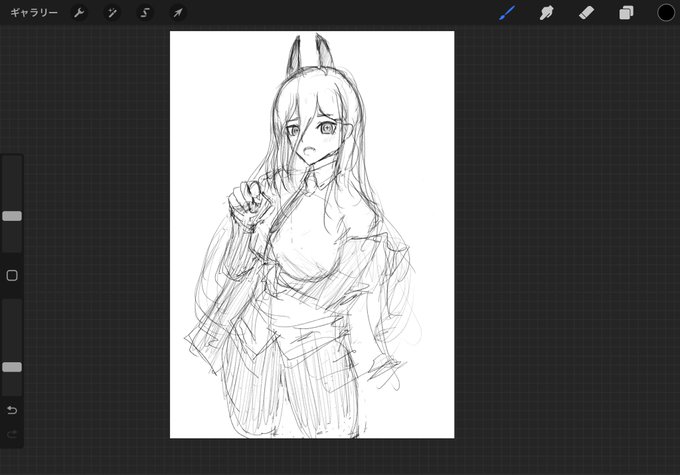Activate the Transform arrow tool

point(177,13)
